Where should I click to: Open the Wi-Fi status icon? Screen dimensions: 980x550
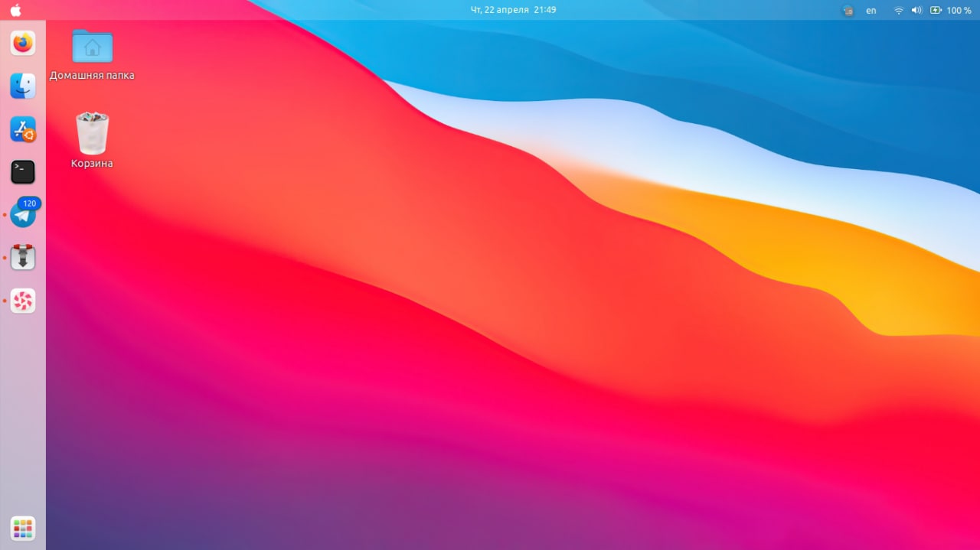point(898,11)
